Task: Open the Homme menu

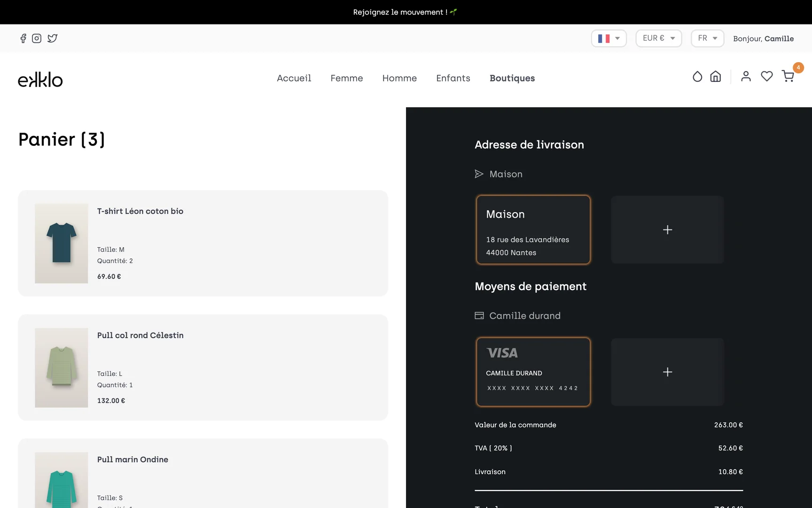Action: click(x=399, y=78)
